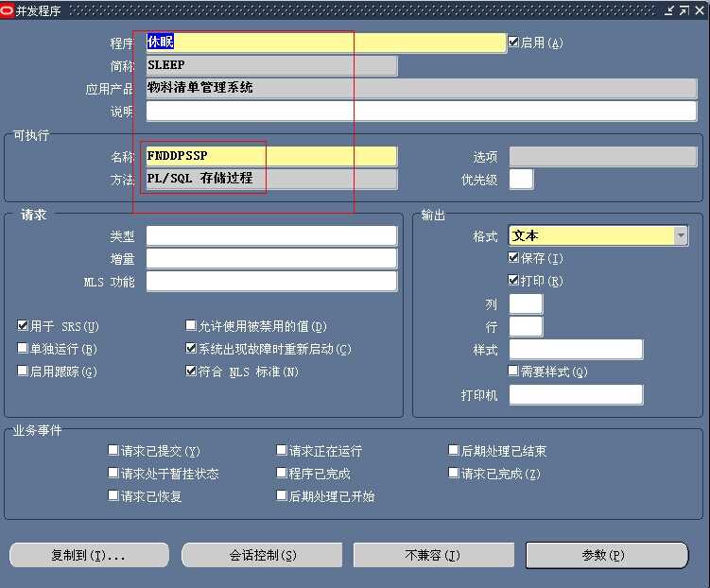Image resolution: width=710 pixels, height=588 pixels.
Task: Click the 会话控制(S) button
Action: click(x=262, y=555)
